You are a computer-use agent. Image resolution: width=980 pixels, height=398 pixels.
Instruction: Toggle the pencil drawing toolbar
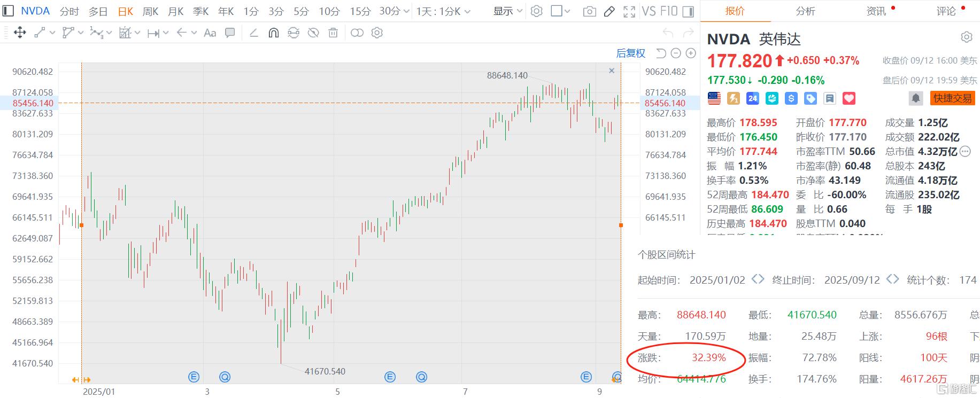click(x=609, y=11)
